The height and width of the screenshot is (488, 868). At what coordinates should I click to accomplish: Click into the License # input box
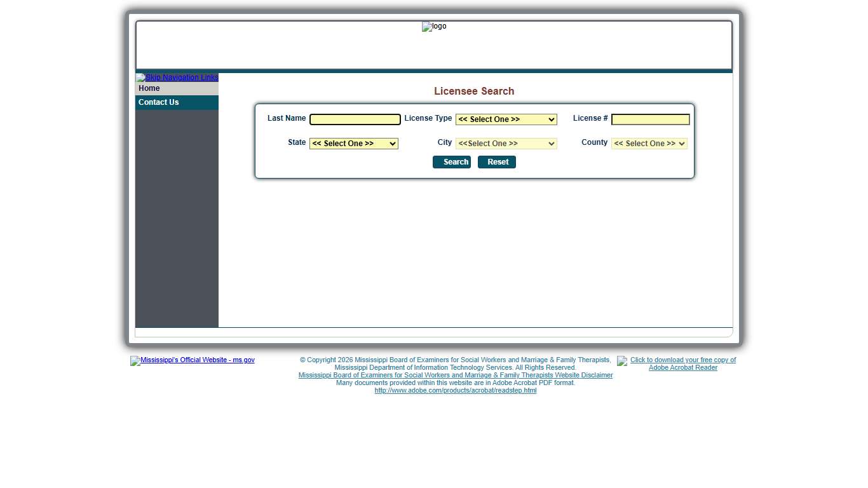coord(650,119)
